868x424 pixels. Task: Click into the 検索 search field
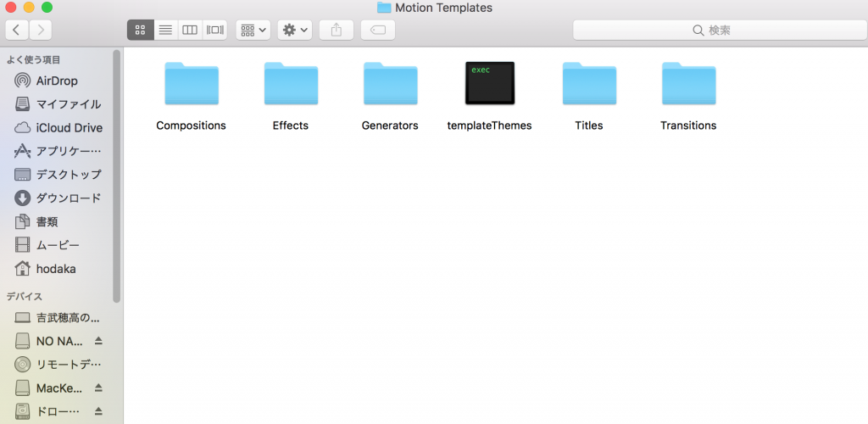pos(720,30)
